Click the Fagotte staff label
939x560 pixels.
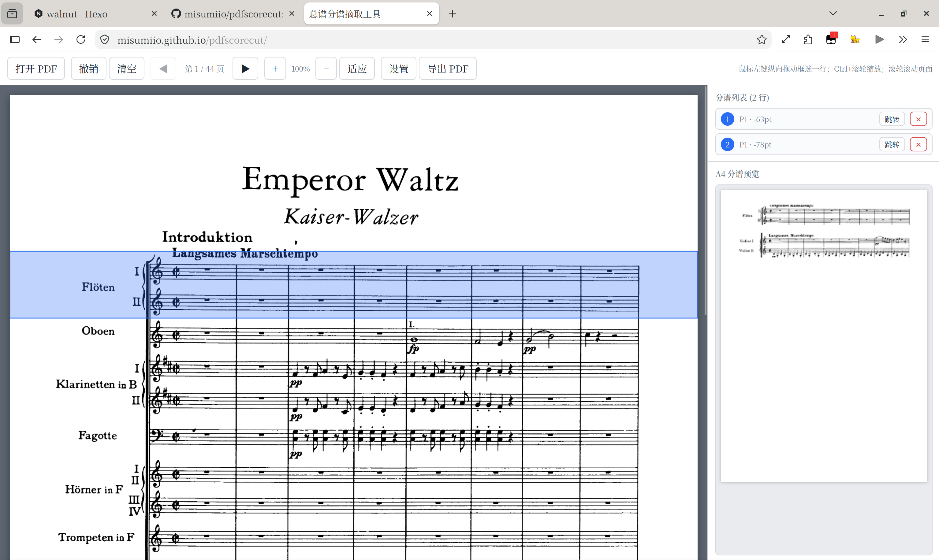(x=98, y=436)
